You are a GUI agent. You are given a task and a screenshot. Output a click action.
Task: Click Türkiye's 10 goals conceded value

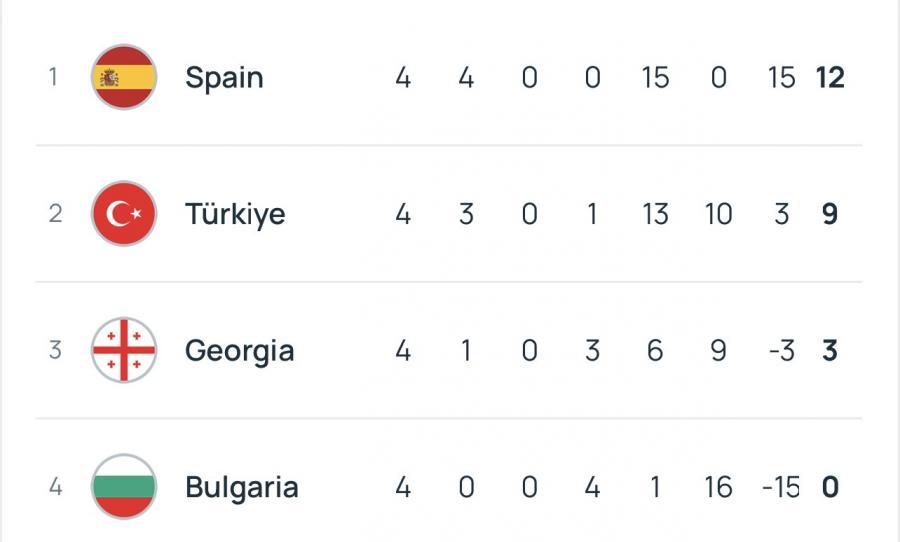click(718, 214)
